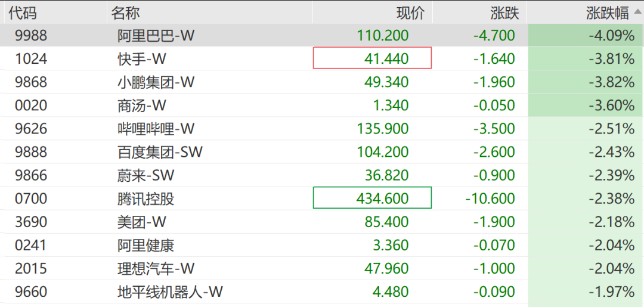Sort by the 涨跌 column header
Viewport: 644px width, 307px height.
click(505, 13)
